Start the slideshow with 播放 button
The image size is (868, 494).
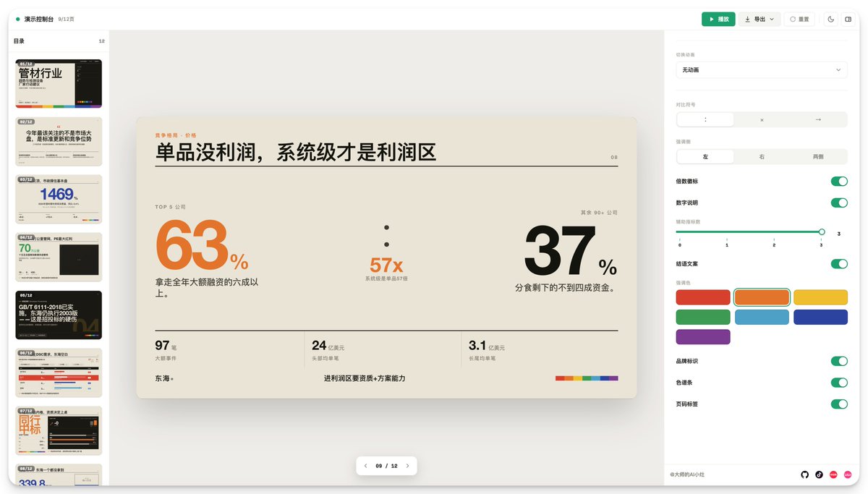coord(718,20)
